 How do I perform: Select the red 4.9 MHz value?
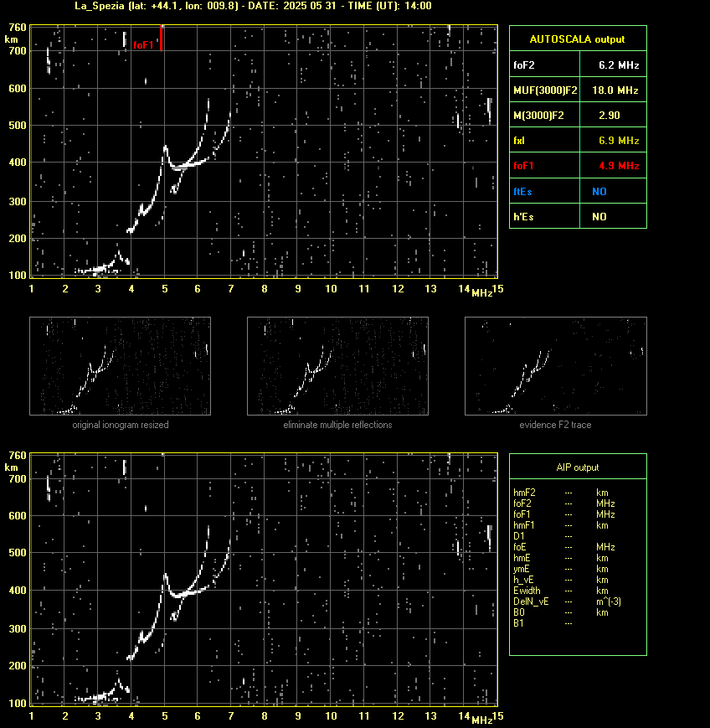[x=619, y=165]
